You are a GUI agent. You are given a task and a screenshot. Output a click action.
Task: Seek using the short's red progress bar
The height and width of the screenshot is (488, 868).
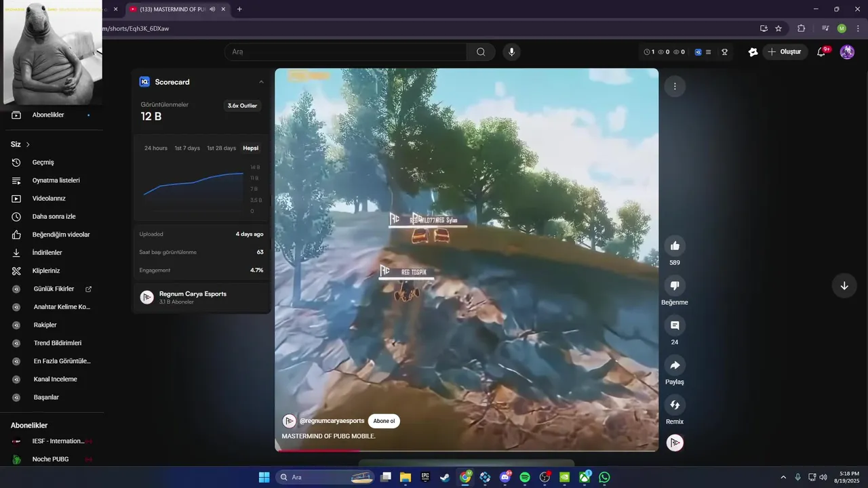467,450
